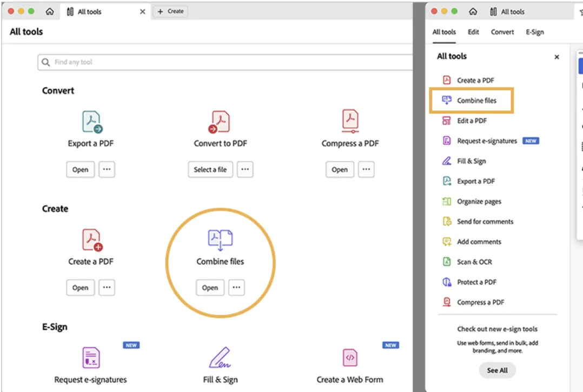Viewport: 583px width, 392px height.
Task: Select the All tools tab in right window titlebar
Action: point(507,11)
